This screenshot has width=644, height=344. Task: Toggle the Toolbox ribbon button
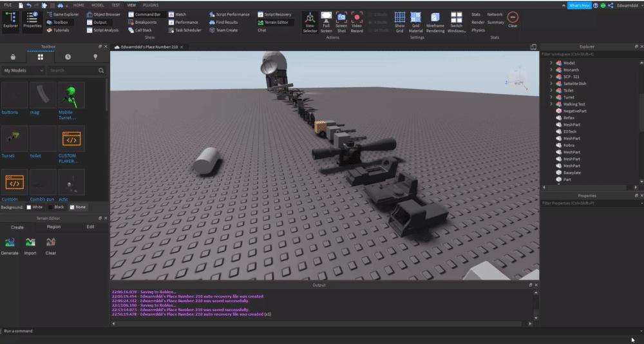[60, 22]
